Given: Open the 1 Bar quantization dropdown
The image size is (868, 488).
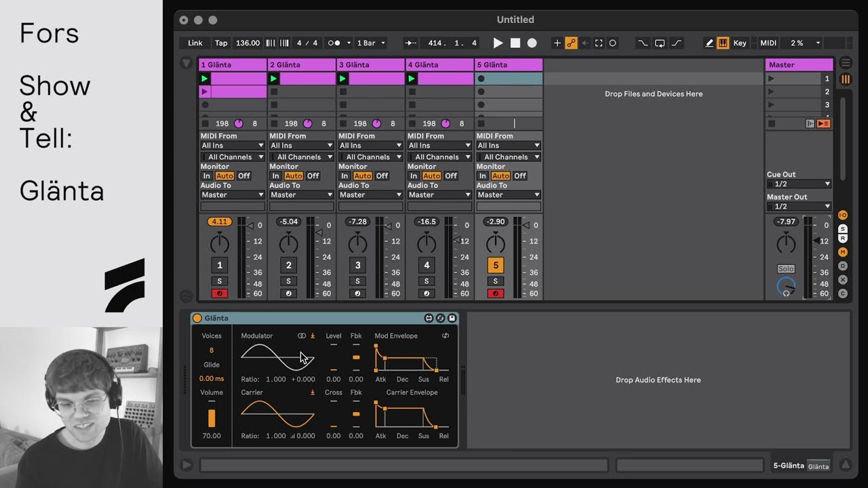Looking at the screenshot, I should pyautogui.click(x=371, y=43).
